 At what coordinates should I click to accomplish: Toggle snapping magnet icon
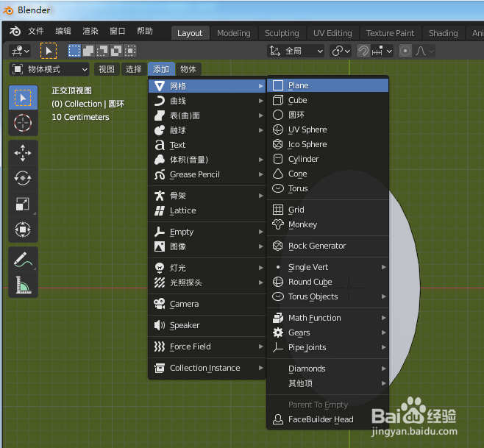click(363, 51)
